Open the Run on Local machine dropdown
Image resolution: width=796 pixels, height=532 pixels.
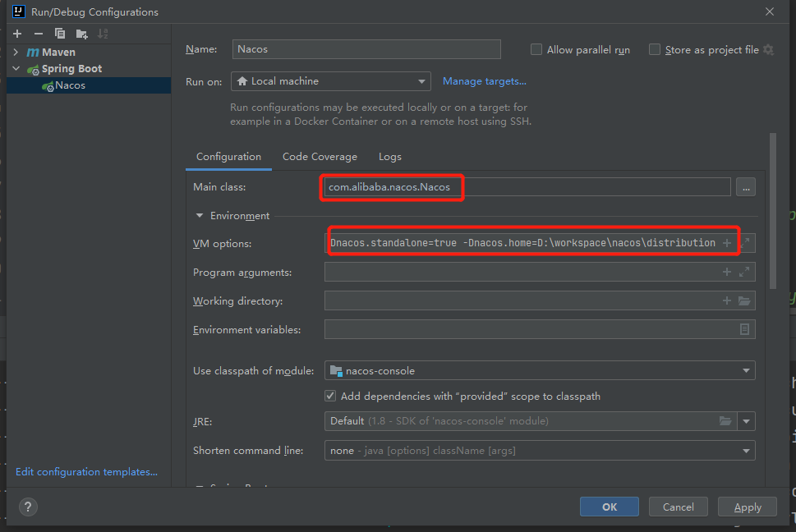330,81
